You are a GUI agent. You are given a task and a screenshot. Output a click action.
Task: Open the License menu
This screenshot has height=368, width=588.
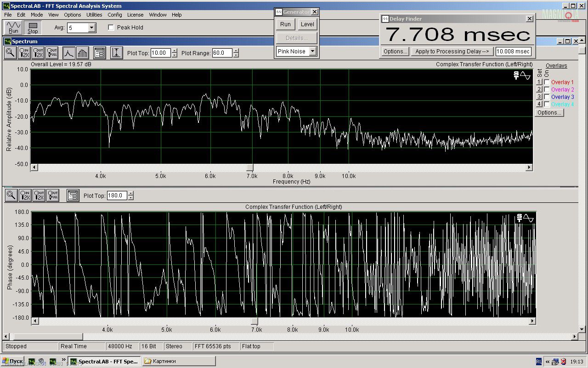(135, 15)
